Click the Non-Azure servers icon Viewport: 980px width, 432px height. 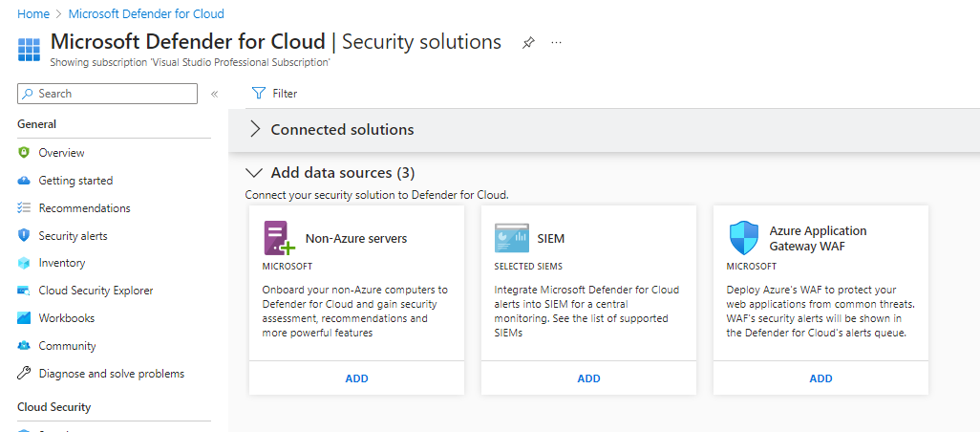click(279, 238)
